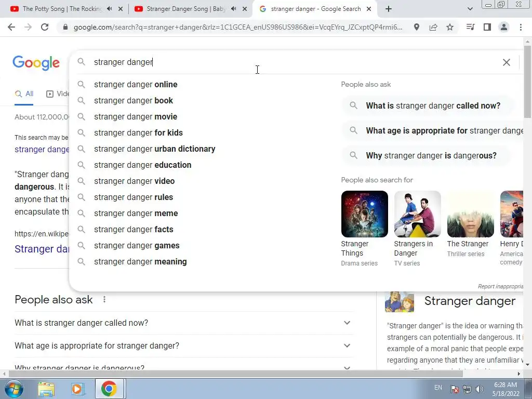The height and width of the screenshot is (399, 532).
Task: Open the volume speaker tray icon
Action: pyautogui.click(x=480, y=389)
